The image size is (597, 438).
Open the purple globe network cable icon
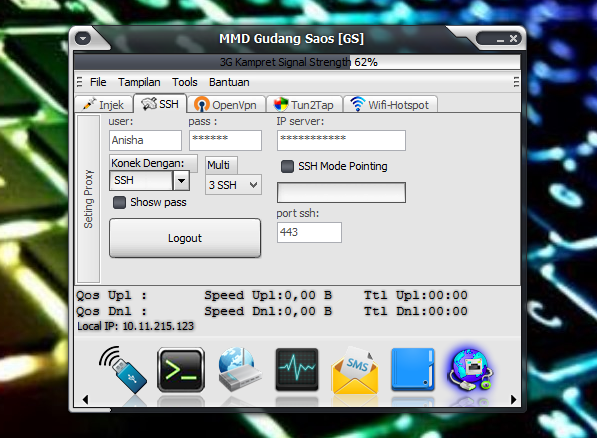pos(471,369)
